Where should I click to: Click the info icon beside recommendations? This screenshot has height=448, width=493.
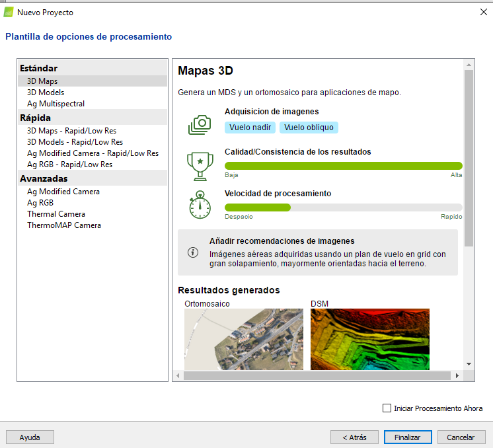pyautogui.click(x=193, y=252)
